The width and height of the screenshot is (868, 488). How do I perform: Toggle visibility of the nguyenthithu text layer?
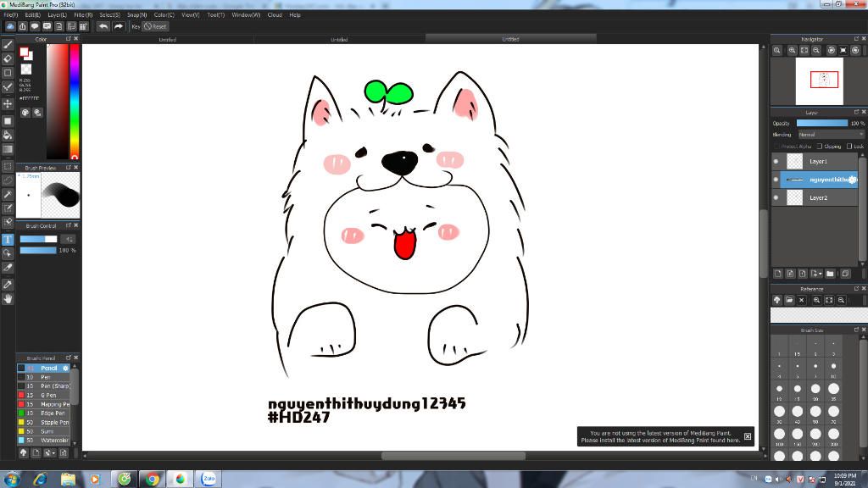pyautogui.click(x=776, y=180)
